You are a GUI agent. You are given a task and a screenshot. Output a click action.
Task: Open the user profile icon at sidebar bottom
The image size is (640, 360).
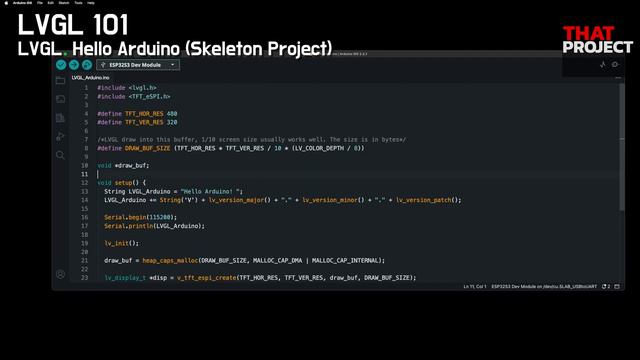point(60,274)
